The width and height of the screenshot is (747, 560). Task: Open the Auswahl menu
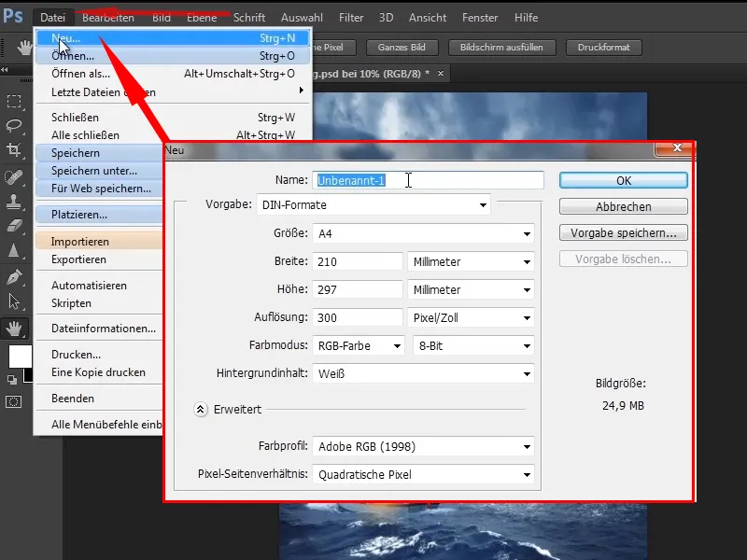(302, 18)
